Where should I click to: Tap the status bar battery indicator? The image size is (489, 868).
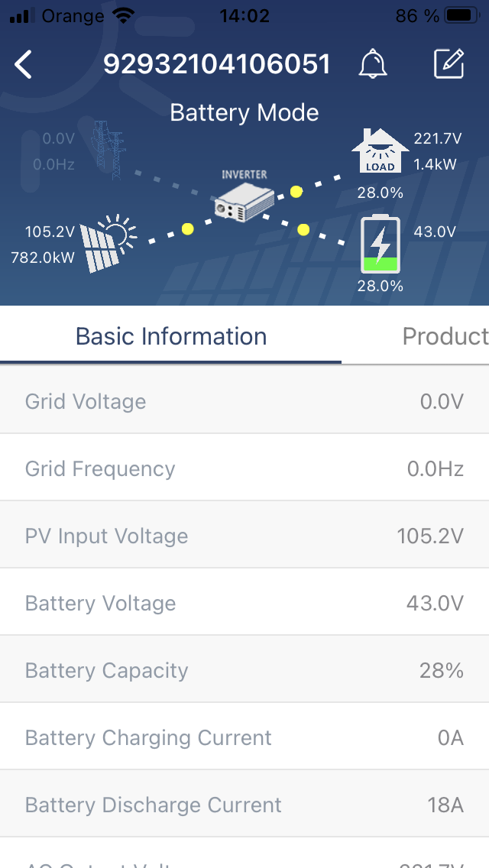point(460,15)
